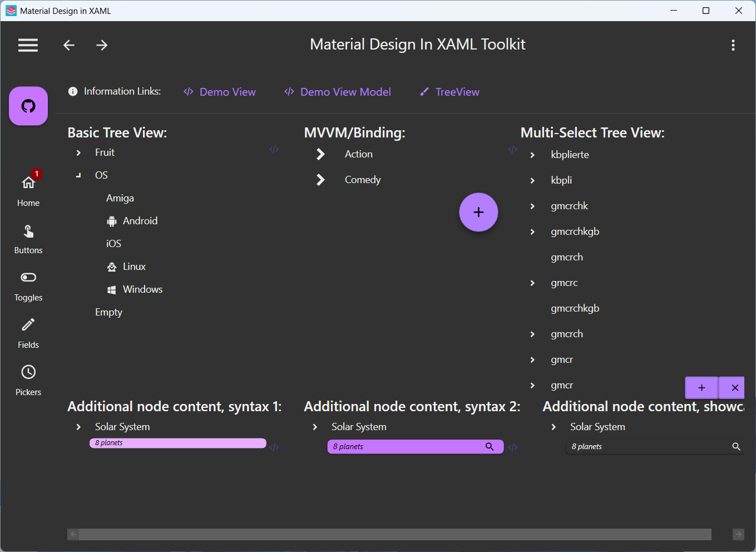Screen dimensions: 756x552
Task: Open the three-dot overflow menu
Action: pyautogui.click(x=733, y=45)
